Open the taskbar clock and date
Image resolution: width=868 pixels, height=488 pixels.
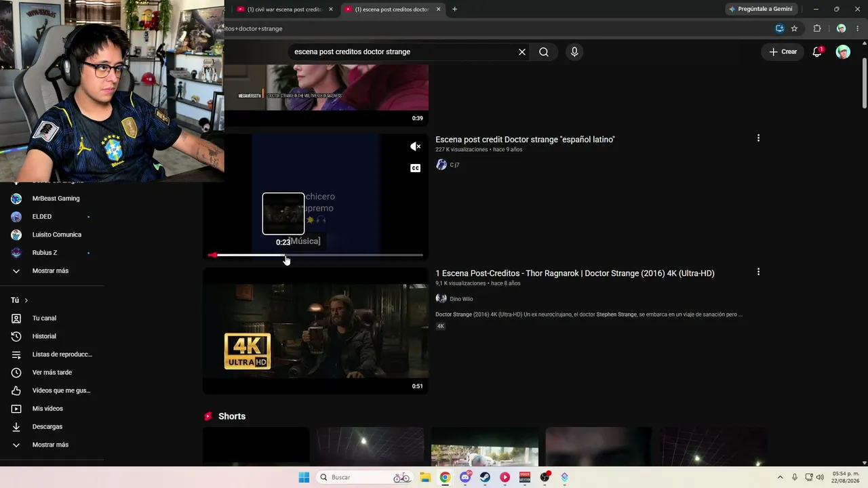pyautogui.click(x=846, y=477)
